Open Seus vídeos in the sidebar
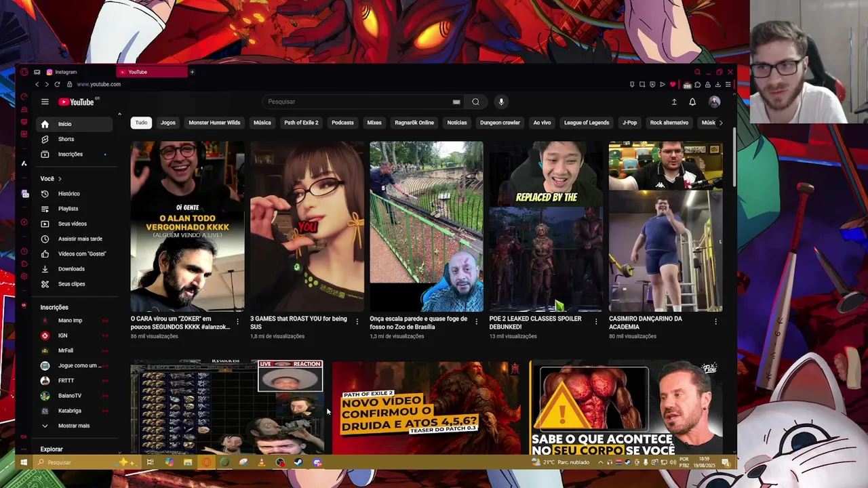 75,224
